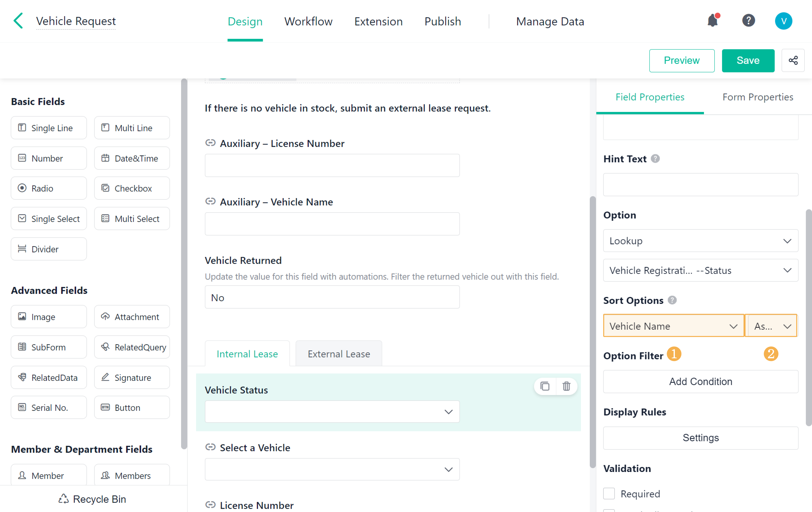This screenshot has width=812, height=512.
Task: Switch to the Workflow tab
Action: 308,22
